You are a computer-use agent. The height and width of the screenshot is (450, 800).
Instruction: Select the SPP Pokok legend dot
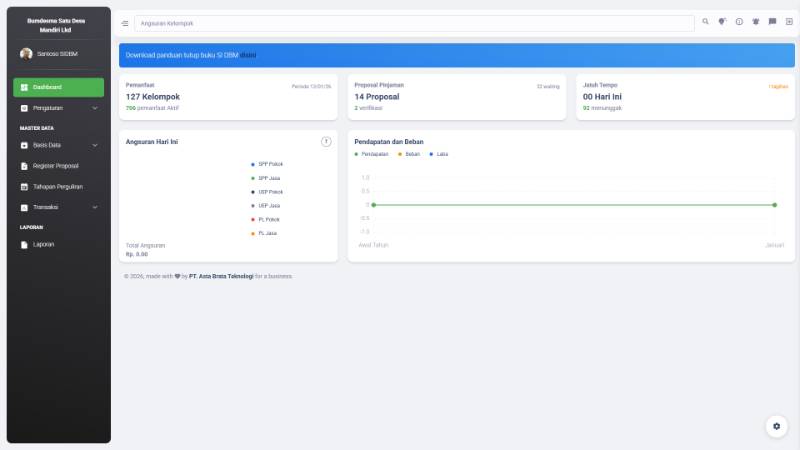pyautogui.click(x=253, y=164)
